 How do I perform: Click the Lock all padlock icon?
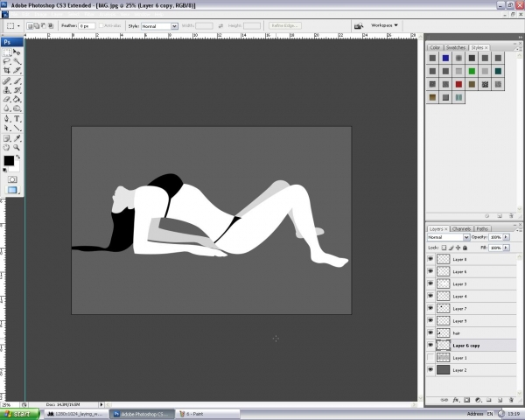pyautogui.click(x=465, y=248)
